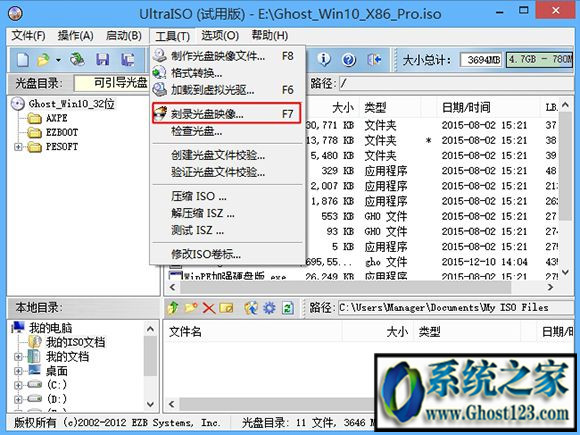
Task: Click the 4.7GB disc capacity bar
Action: pos(539,60)
